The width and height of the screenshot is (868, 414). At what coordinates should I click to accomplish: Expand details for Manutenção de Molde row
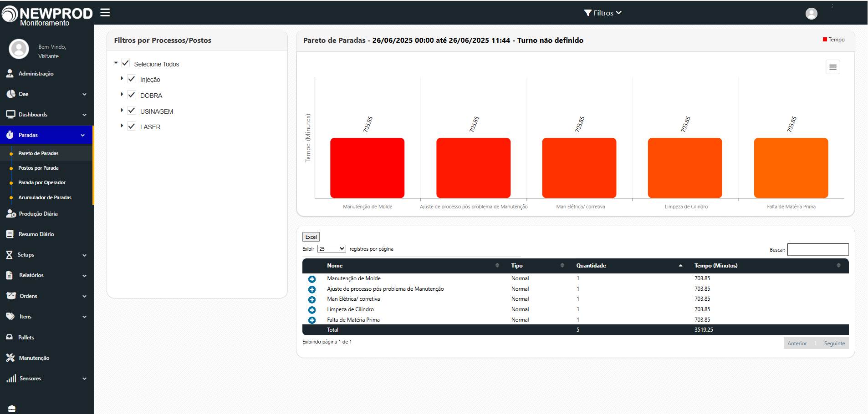312,279
